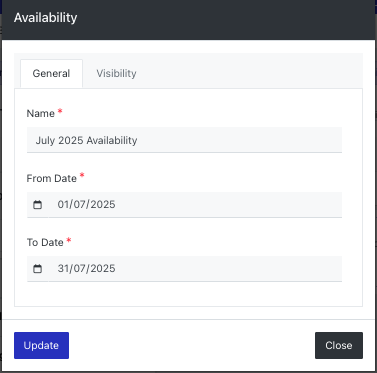Click the To Date label text
This screenshot has height=373, width=377.
coord(45,242)
